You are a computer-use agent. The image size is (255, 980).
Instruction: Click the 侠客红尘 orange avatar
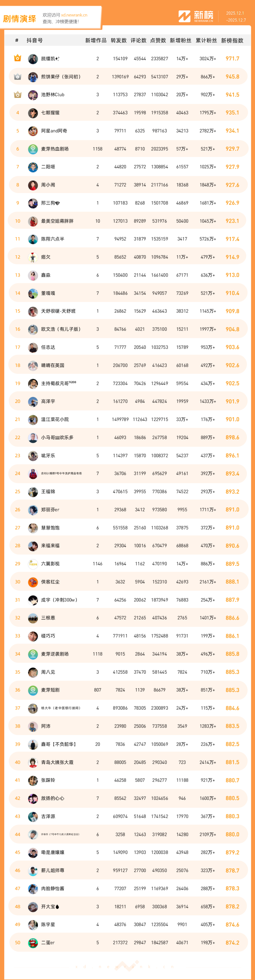click(x=33, y=582)
